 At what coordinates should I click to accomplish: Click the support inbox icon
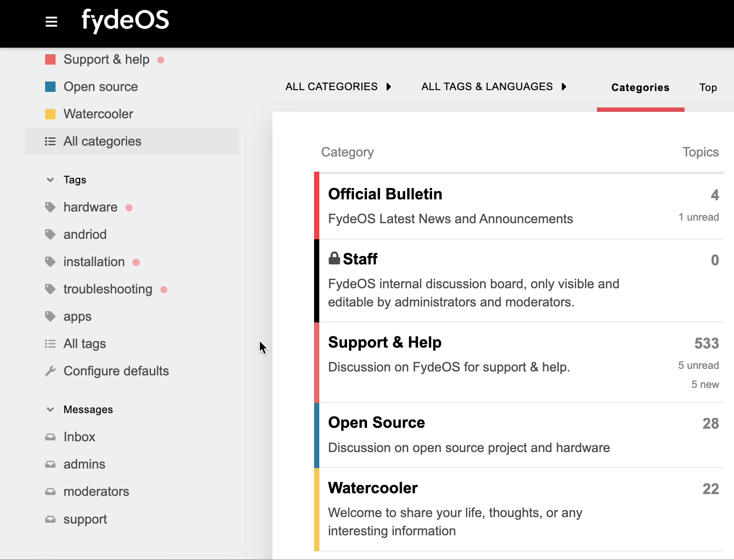50,519
